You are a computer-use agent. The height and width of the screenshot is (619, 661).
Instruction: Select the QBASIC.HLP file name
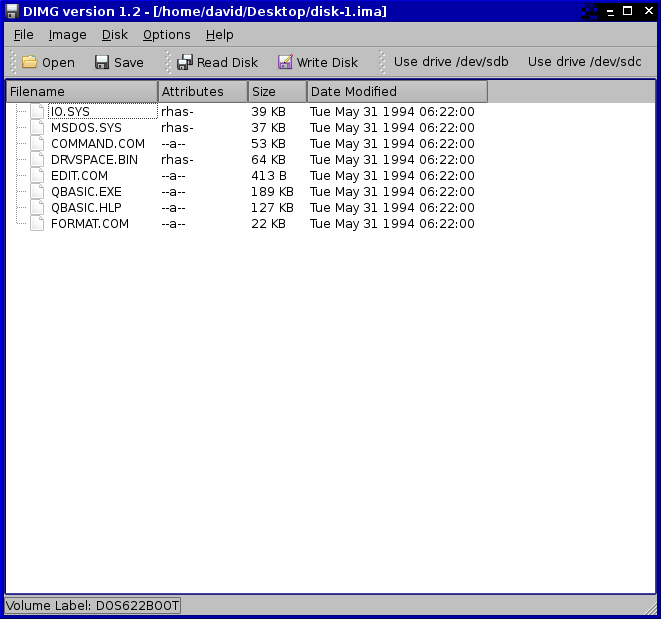pos(86,208)
